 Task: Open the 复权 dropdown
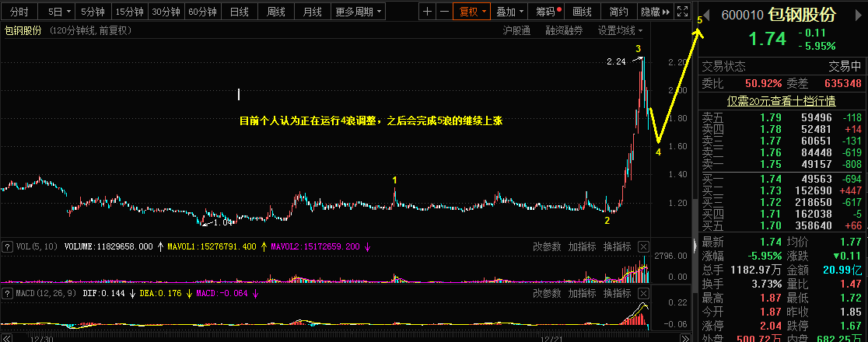[x=471, y=11]
